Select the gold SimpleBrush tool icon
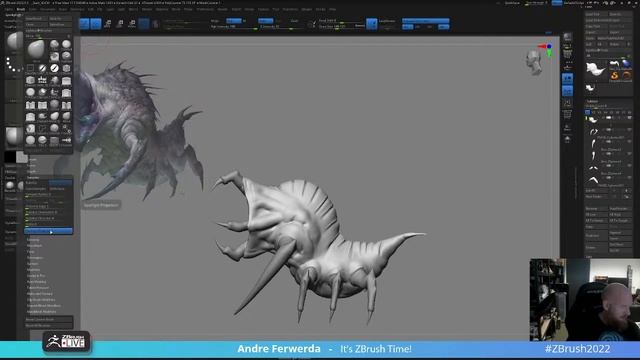Image resolution: width=640 pixels, height=360 pixels. point(614,76)
